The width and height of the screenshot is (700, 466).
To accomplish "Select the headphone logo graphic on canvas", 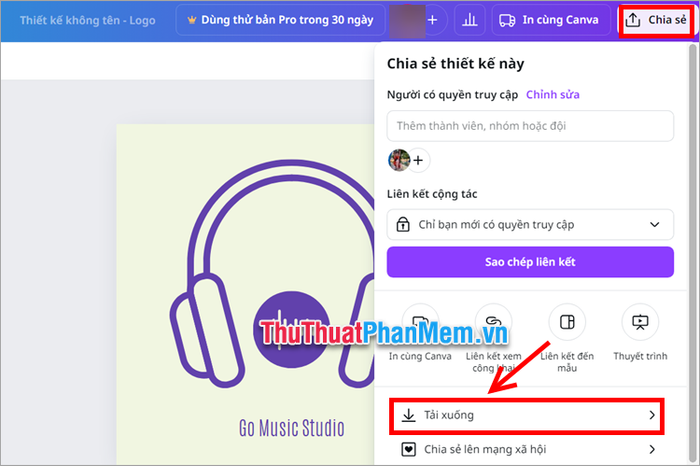I will pyautogui.click(x=272, y=274).
